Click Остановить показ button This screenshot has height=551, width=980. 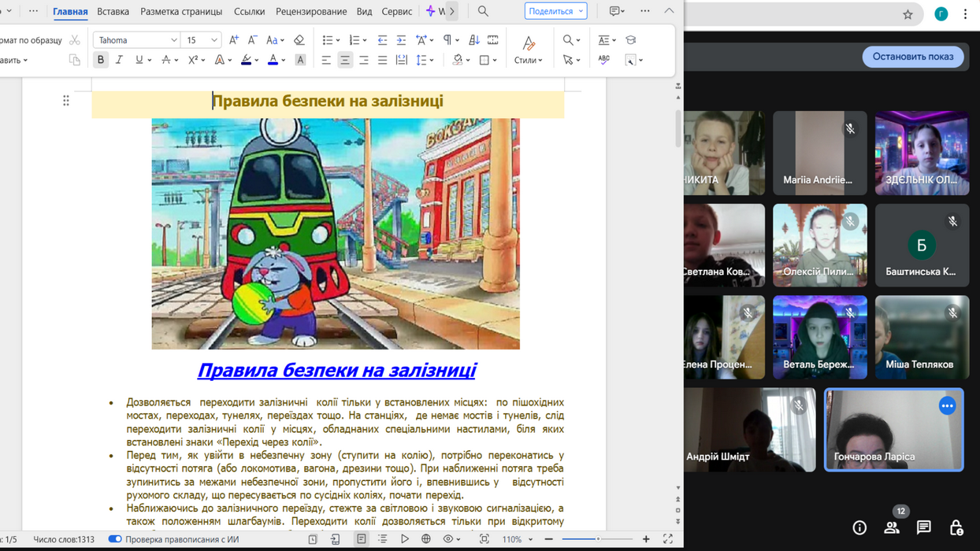click(x=912, y=57)
